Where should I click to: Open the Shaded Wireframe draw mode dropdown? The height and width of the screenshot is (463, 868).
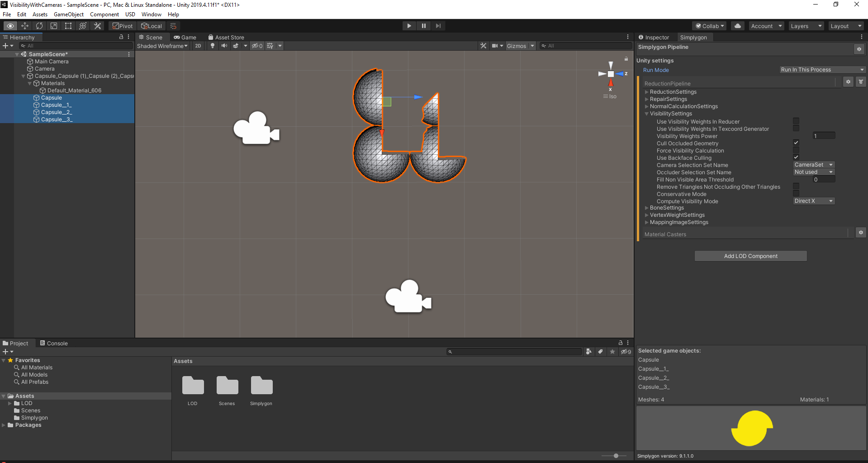point(162,46)
